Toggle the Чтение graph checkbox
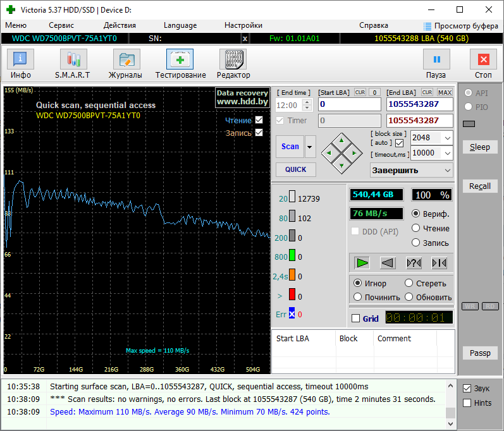This screenshot has height=431, width=504. [259, 120]
